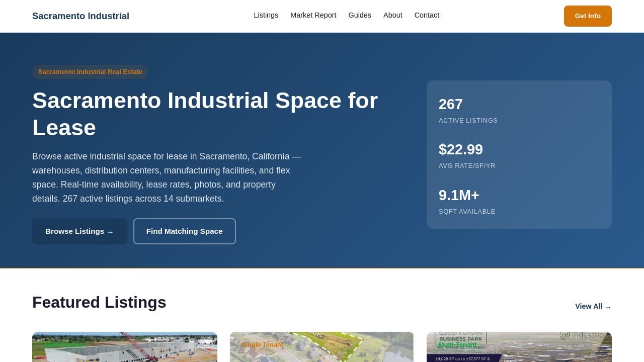Follow the View All link
This screenshot has width=644, height=362.
click(593, 306)
